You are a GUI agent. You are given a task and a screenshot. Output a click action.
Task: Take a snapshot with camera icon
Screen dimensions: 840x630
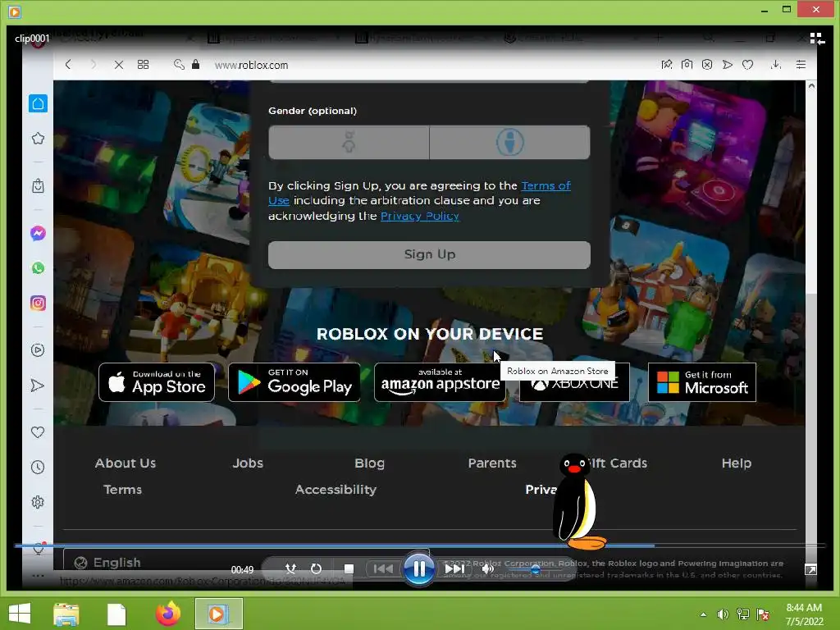click(x=687, y=64)
